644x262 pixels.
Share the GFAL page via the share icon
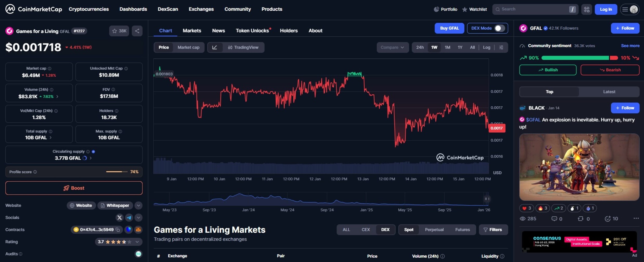click(137, 31)
